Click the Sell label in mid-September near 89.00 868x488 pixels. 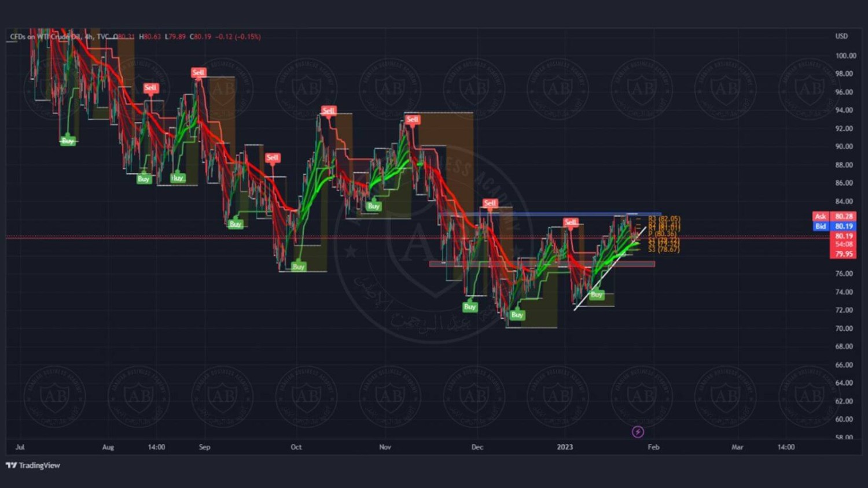273,157
